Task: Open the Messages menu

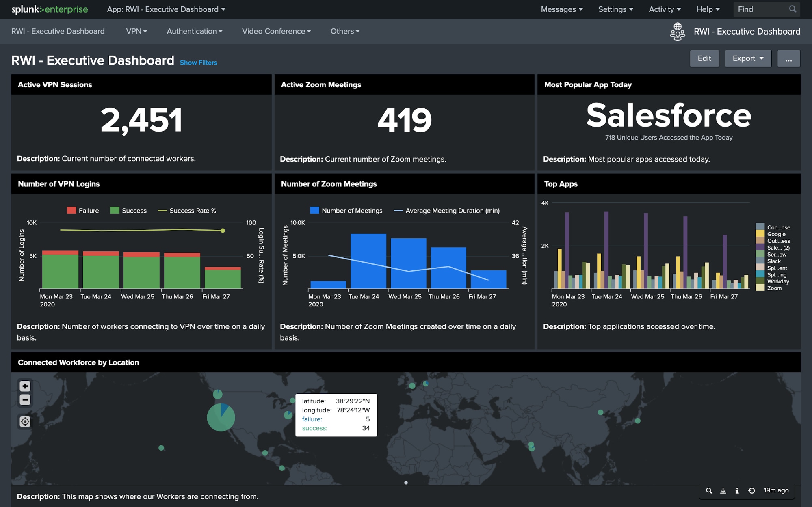Action: pos(562,9)
